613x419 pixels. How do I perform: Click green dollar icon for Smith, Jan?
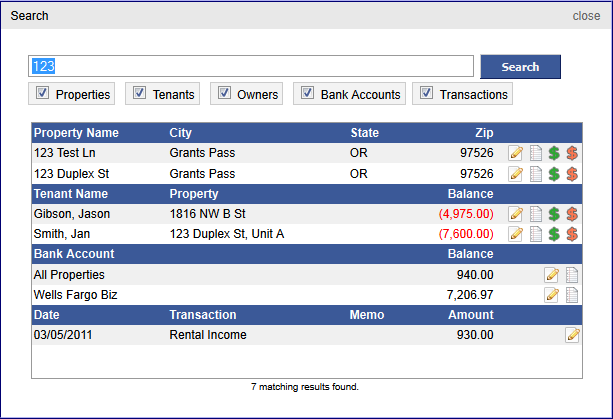click(x=553, y=234)
